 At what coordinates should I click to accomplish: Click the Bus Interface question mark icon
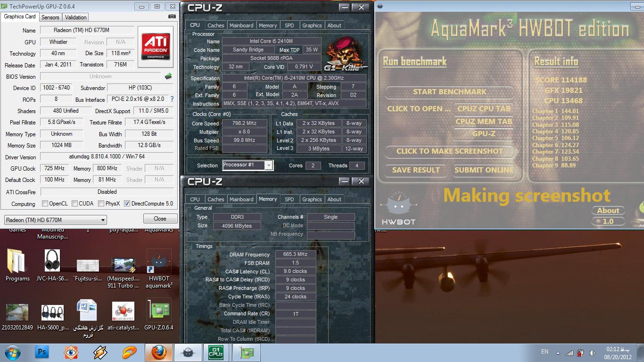tap(172, 99)
